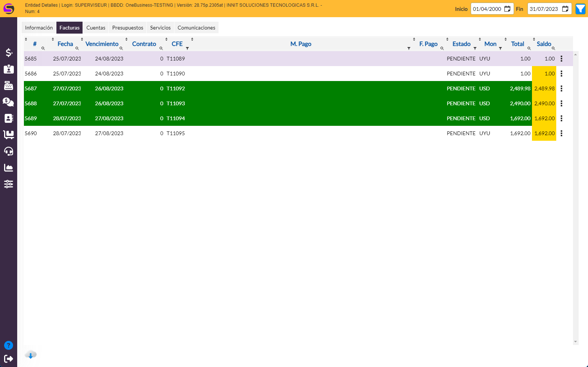The height and width of the screenshot is (367, 588).
Task: Switch to the Presupuestos tab
Action: point(128,28)
